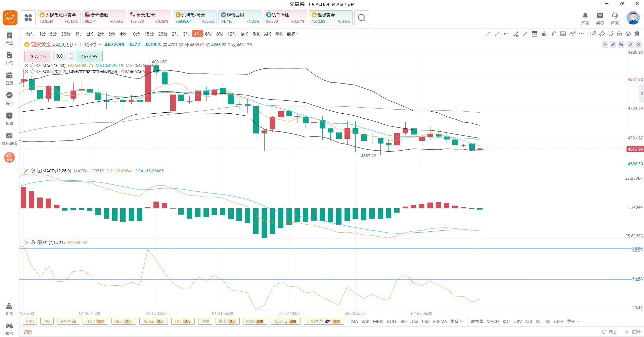Expand the 更多 timeframe dropdown
This screenshot has width=644, height=337.
pos(292,34)
